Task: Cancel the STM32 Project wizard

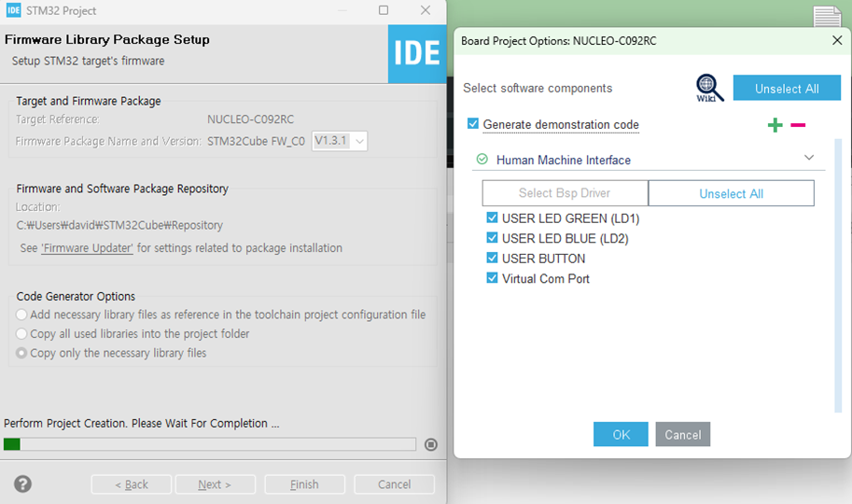Action: (395, 484)
